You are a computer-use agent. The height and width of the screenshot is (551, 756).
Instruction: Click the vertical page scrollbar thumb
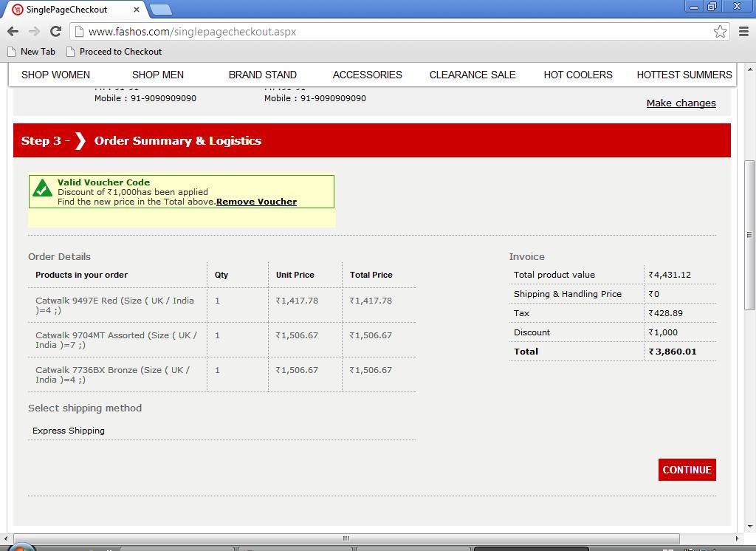(749, 235)
